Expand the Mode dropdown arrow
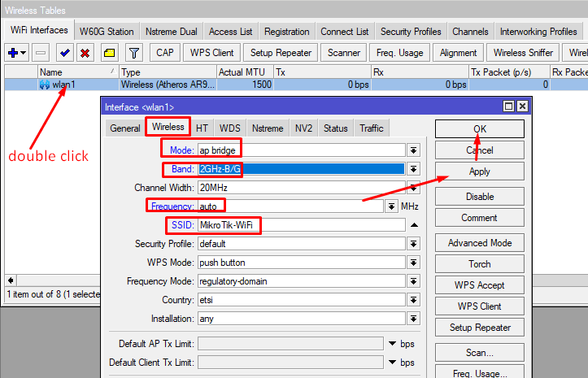 pos(413,150)
